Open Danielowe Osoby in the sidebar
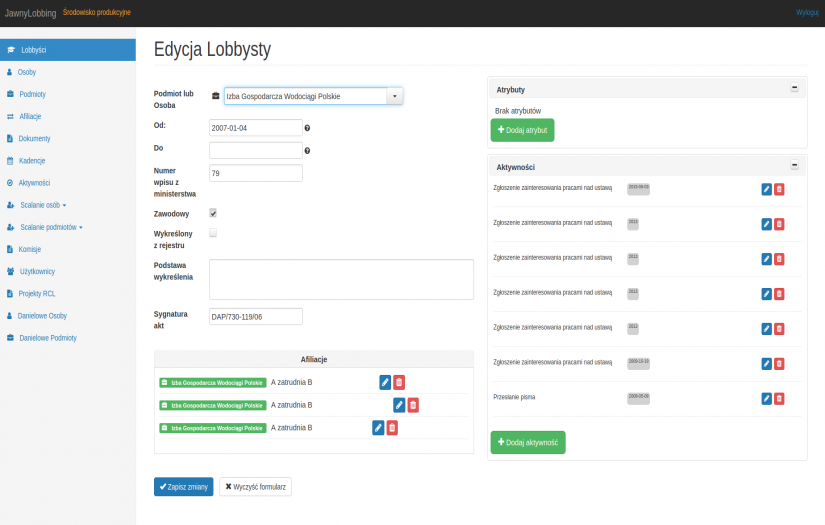Viewport: 825px width, 525px height. (42, 316)
